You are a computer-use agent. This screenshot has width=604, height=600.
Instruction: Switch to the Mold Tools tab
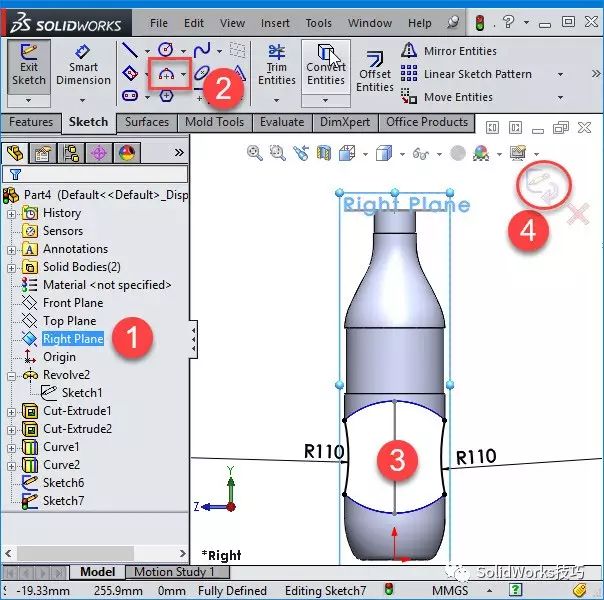tap(214, 122)
